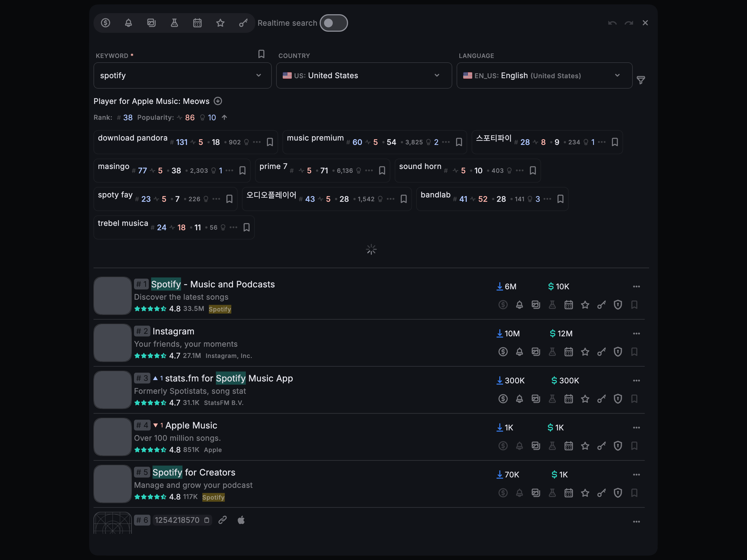Open Spotify - Music and Podcasts app title
747x560 pixels.
[x=213, y=284]
